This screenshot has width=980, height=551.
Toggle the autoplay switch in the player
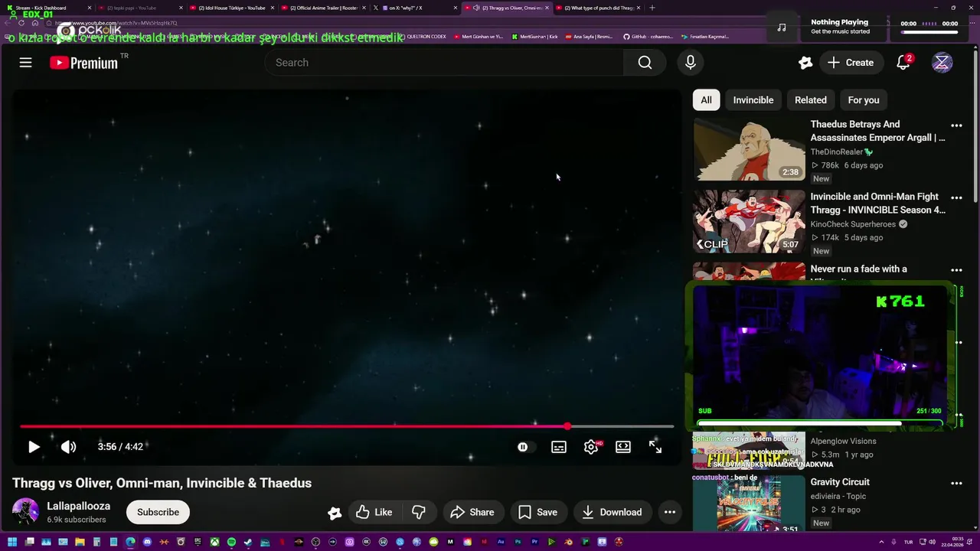coord(523,447)
